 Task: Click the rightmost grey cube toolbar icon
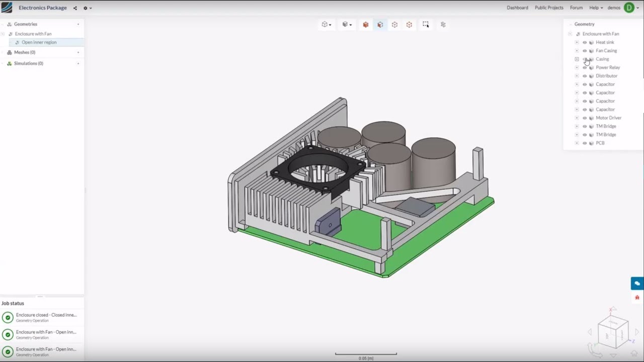[x=443, y=24]
